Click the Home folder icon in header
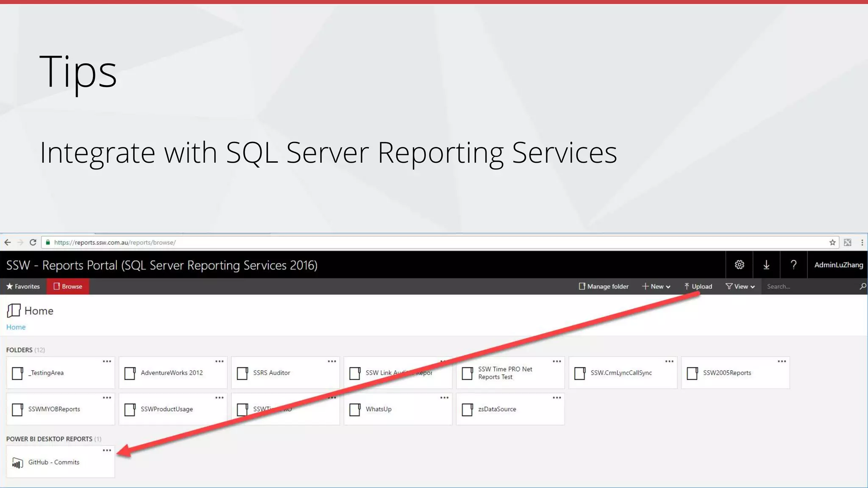868x488 pixels. [14, 311]
